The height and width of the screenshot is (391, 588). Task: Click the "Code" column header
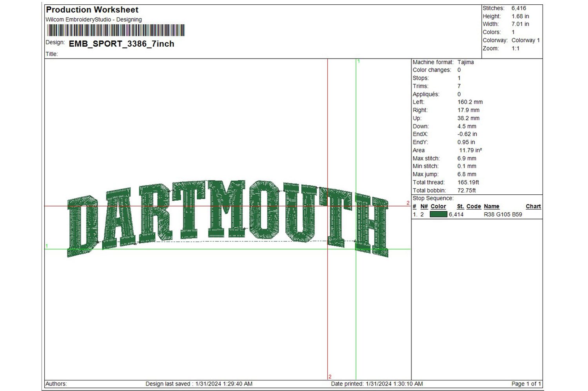coord(474,206)
